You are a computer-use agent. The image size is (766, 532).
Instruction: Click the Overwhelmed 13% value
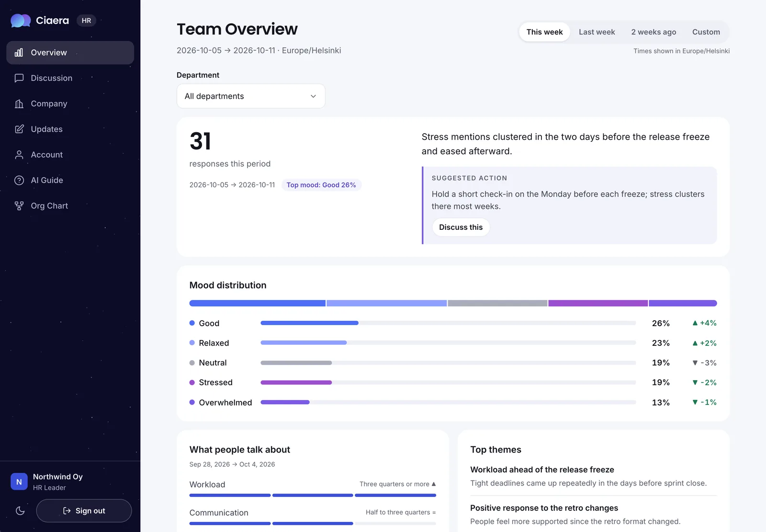coord(661,403)
